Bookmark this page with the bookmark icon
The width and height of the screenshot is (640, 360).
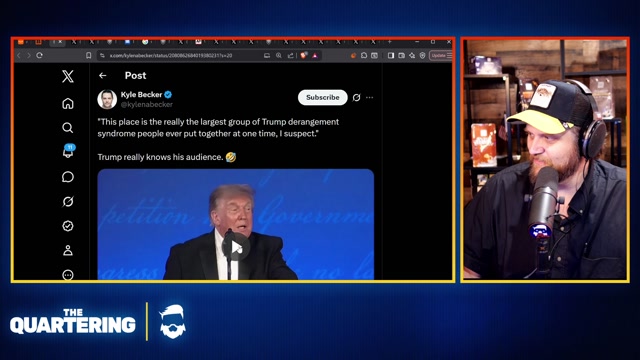[x=89, y=56]
